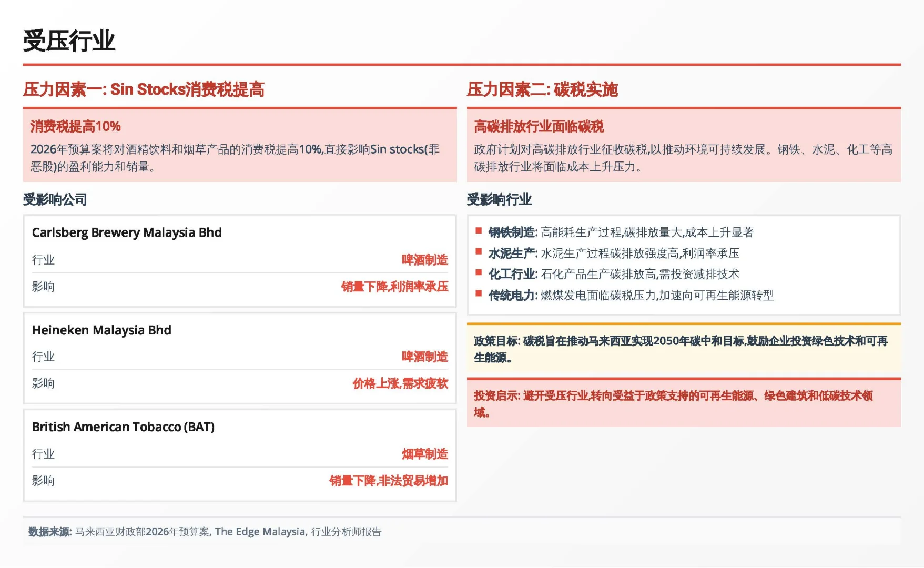Click Carlsberg Brewery Malaysia Bhd company name
924x568 pixels.
[127, 232]
